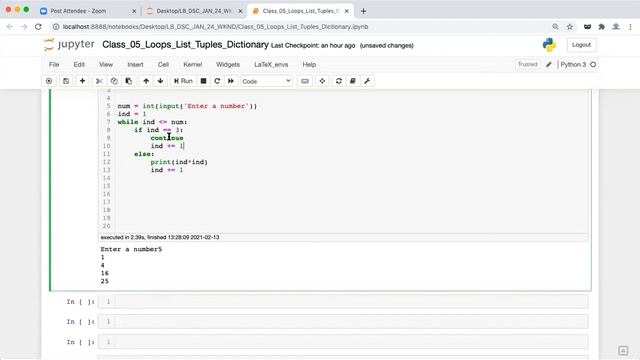Go forward in browser history

(24, 27)
